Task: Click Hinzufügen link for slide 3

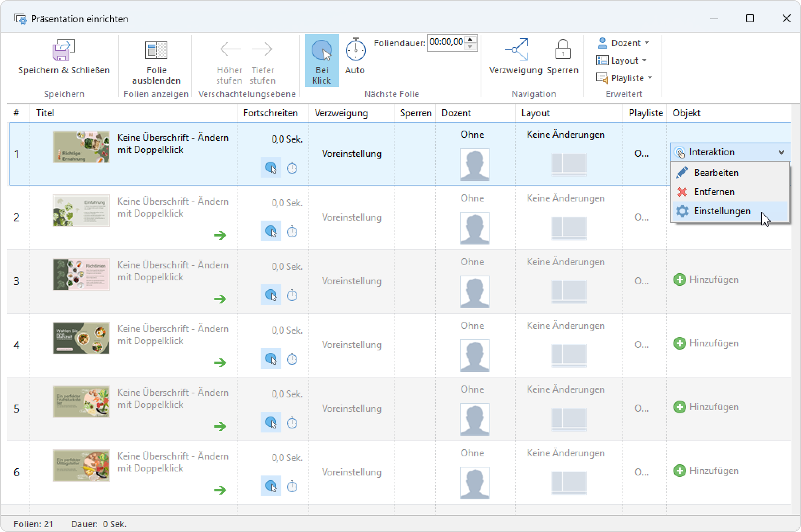Action: [x=714, y=280]
